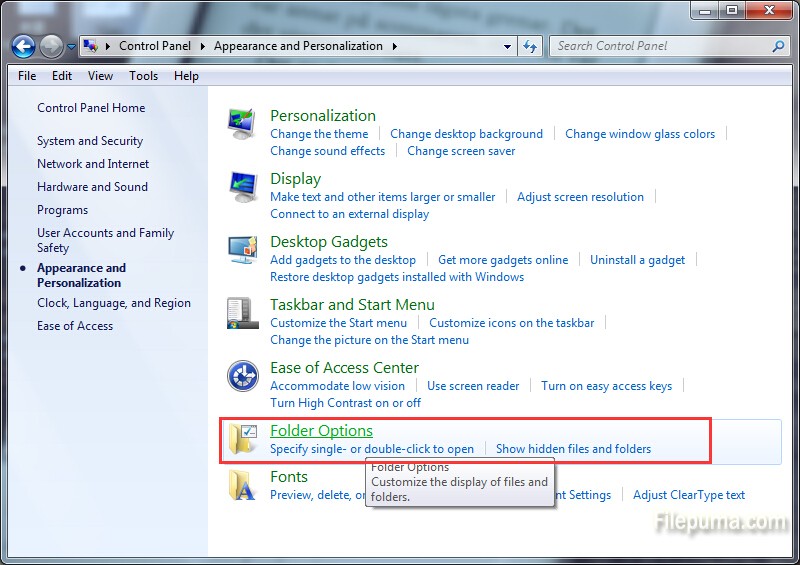Image resolution: width=800 pixels, height=565 pixels.
Task: Click in the Search Control Panel field
Action: [660, 46]
